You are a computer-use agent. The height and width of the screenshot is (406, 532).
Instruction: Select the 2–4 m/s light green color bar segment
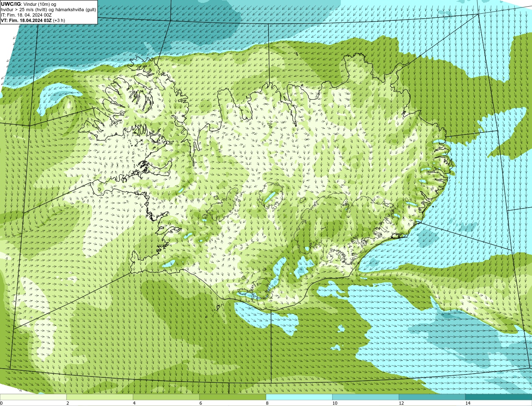pyautogui.click(x=100, y=397)
